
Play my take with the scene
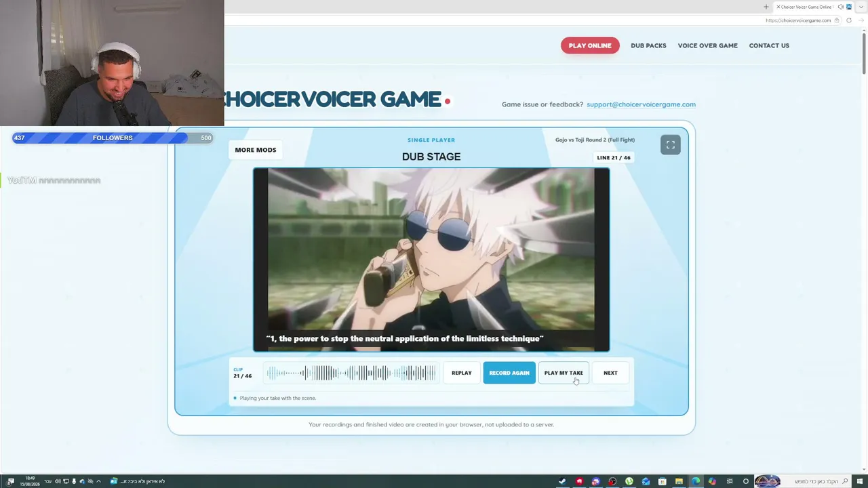tap(564, 373)
